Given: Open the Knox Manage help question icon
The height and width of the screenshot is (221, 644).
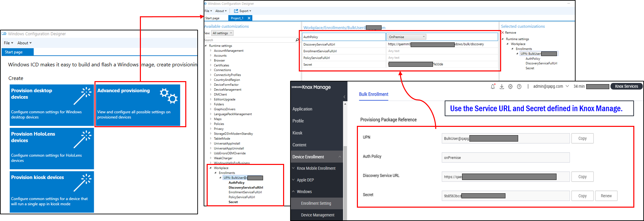Looking at the screenshot, I should pyautogui.click(x=519, y=86).
